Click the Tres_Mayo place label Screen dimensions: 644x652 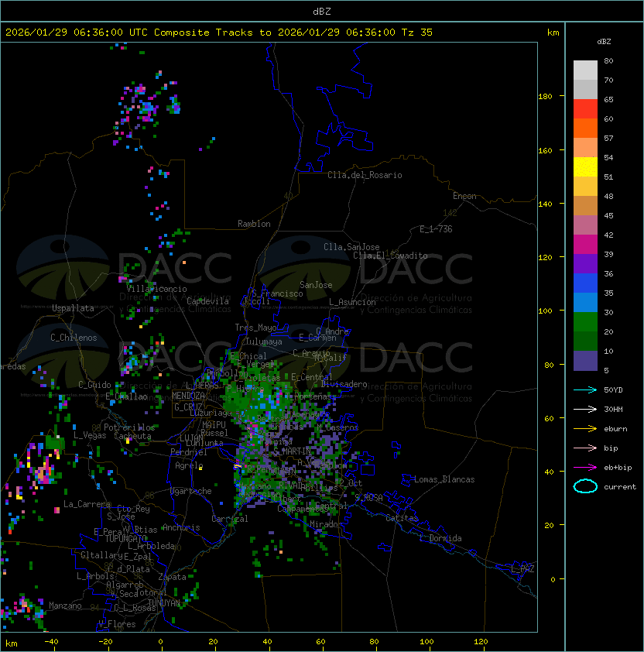click(255, 328)
